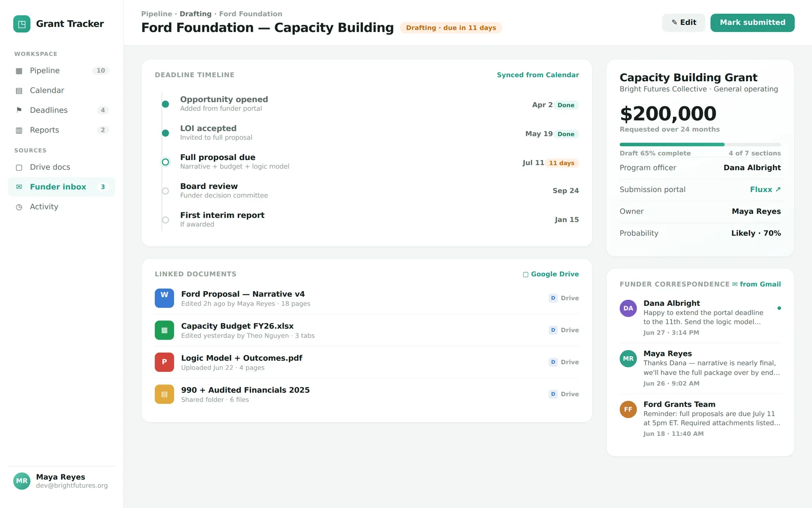
Task: Select the Opportunity opened timeline dot
Action: pyautogui.click(x=165, y=104)
